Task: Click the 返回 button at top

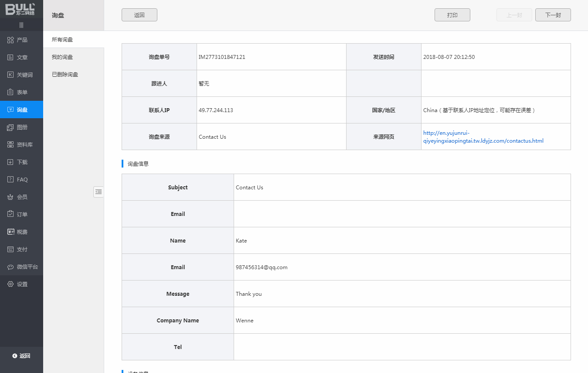Action: pos(139,15)
